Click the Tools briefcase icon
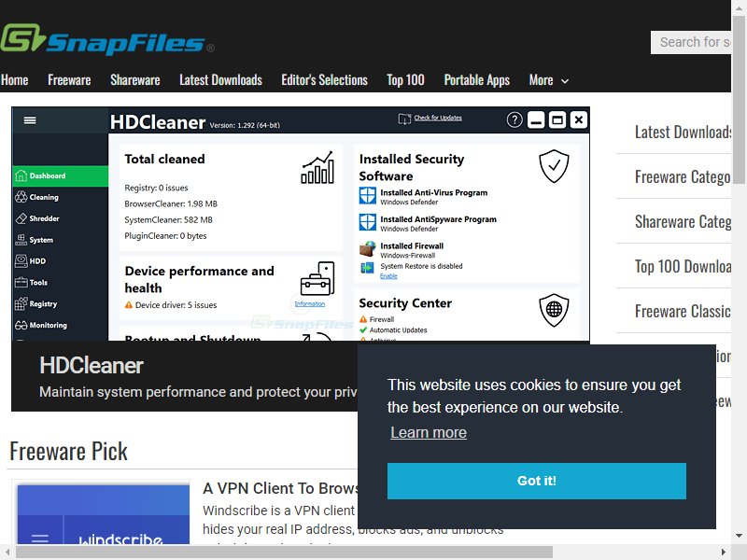 (x=21, y=283)
